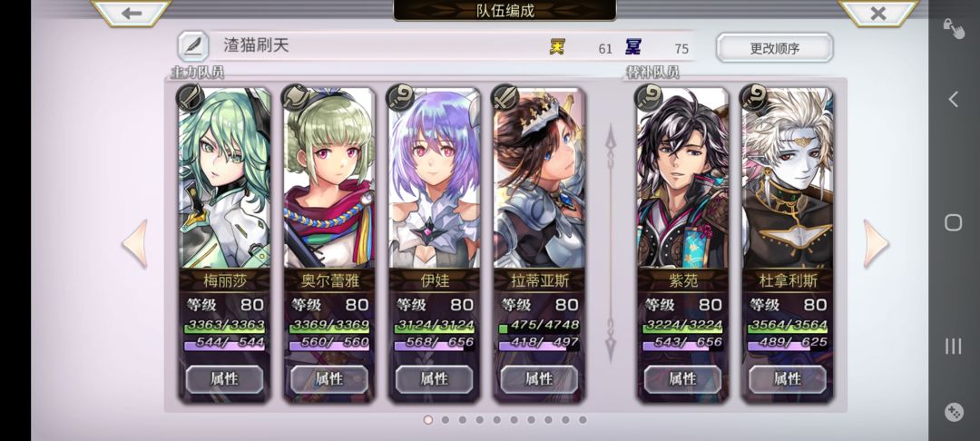Screen dimensions: 980x441
Task: Select the last page indicator dot
Action: coord(583,420)
